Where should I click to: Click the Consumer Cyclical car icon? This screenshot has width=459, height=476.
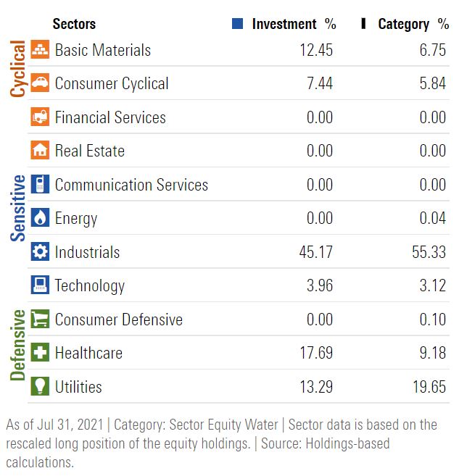tap(40, 83)
